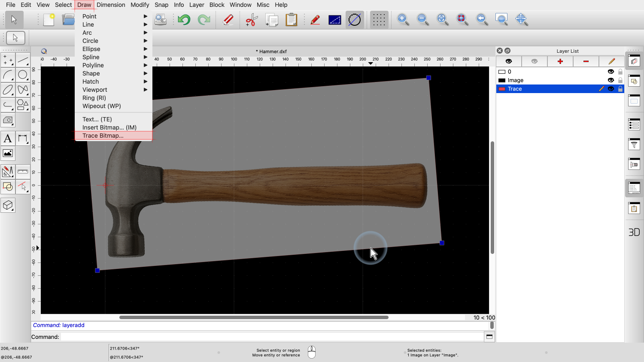Choose Trace Bitmap... from Draw menu
The height and width of the screenshot is (362, 644).
pyautogui.click(x=103, y=136)
